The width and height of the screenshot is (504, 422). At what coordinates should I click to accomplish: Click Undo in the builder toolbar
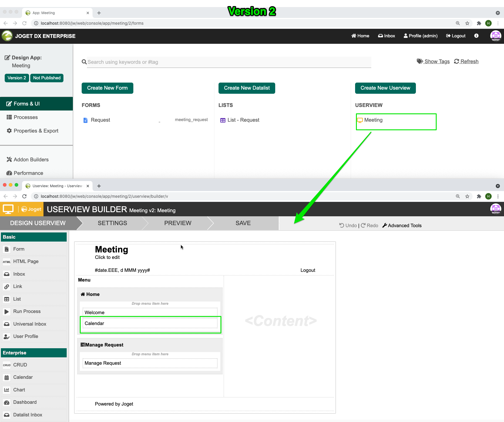click(348, 225)
